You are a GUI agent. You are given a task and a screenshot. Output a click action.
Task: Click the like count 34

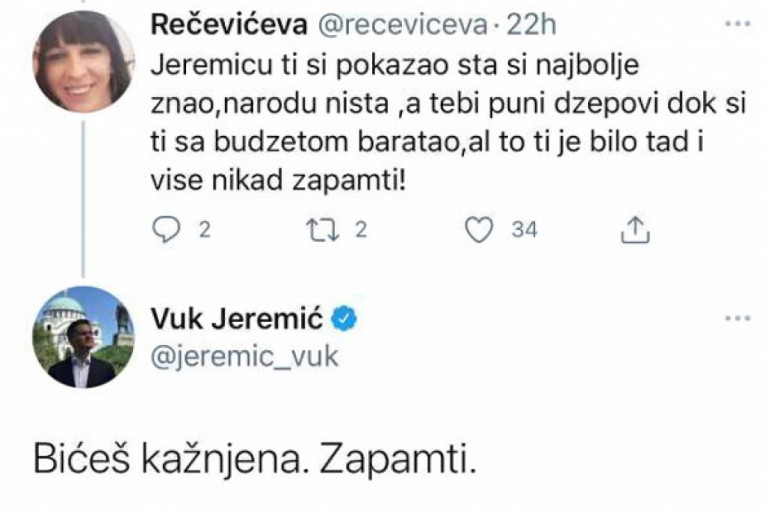coord(524,231)
